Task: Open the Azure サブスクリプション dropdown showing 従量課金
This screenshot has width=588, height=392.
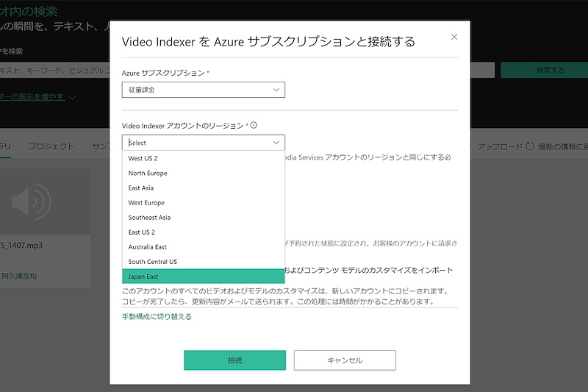Action: [x=204, y=90]
